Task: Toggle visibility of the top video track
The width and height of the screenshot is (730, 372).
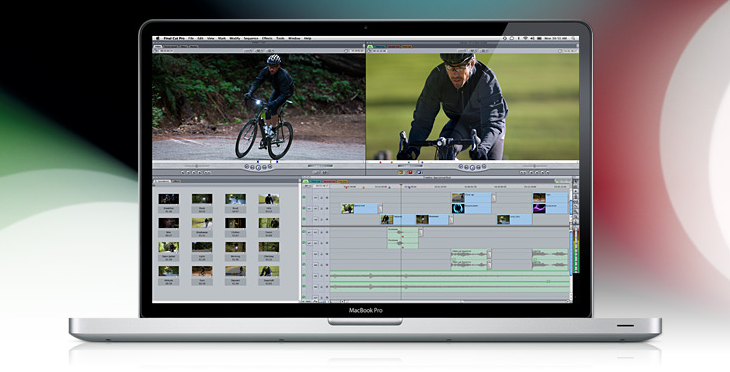Action: (x=304, y=197)
